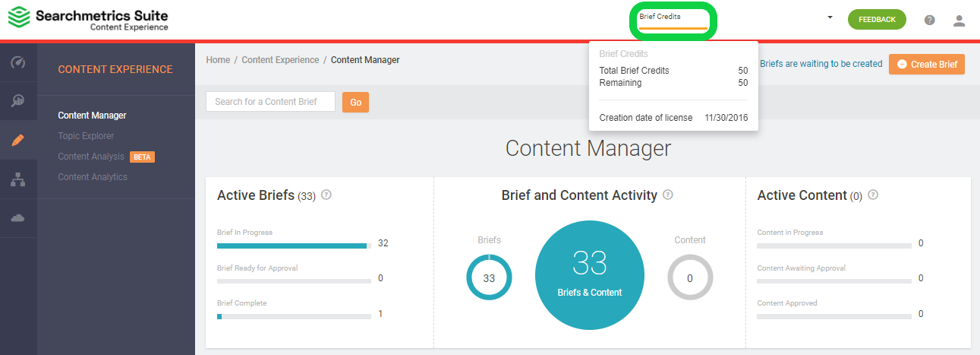The height and width of the screenshot is (355, 980).
Task: Click the Search for a Content Brief field
Action: [x=270, y=102]
